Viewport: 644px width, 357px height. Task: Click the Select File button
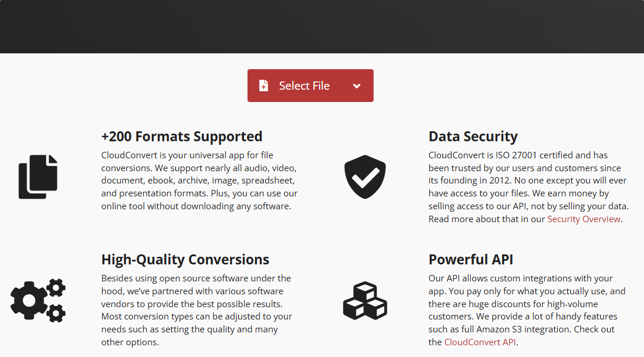(310, 86)
